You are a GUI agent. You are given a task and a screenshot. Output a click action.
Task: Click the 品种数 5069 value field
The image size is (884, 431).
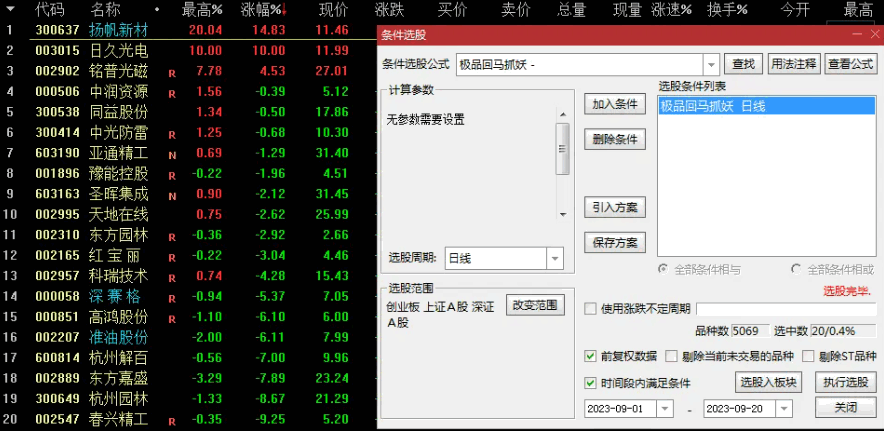pyautogui.click(x=751, y=331)
